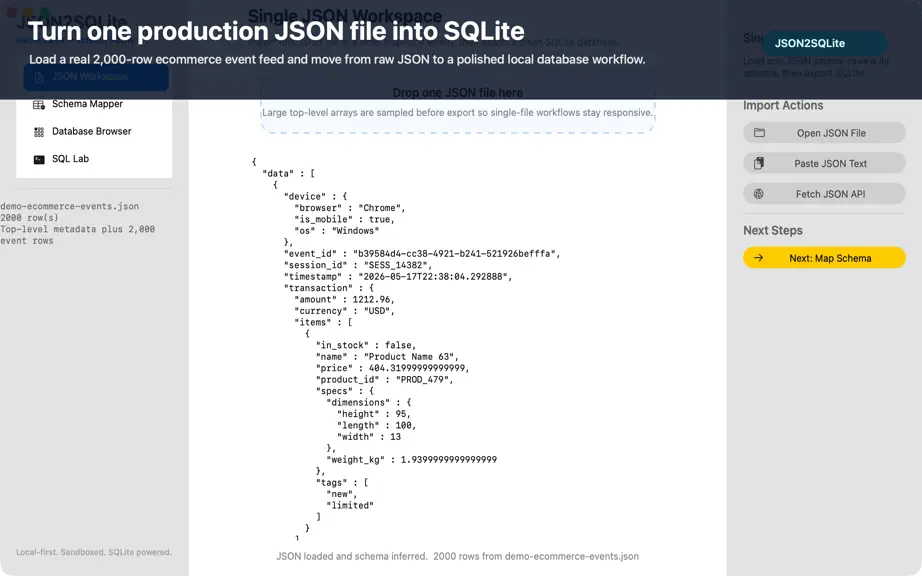Click the Next Steps heading
Viewport: 922px width, 576px height.
pos(773,230)
